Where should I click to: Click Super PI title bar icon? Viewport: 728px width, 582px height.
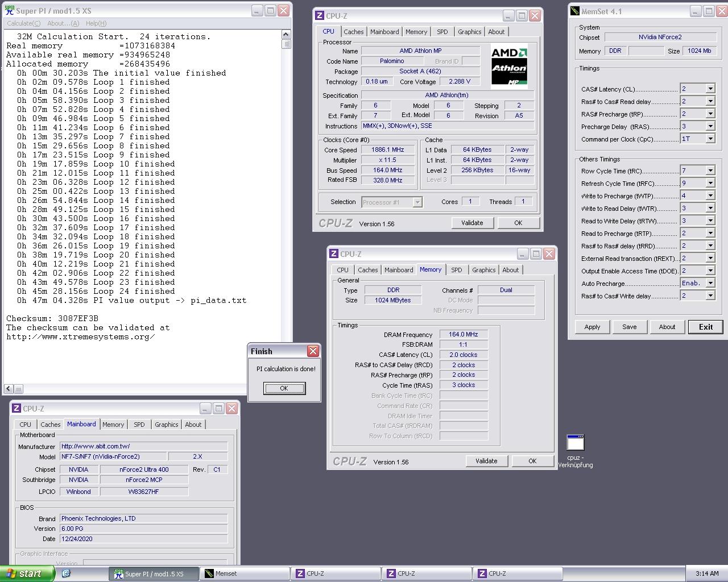[x=9, y=10]
